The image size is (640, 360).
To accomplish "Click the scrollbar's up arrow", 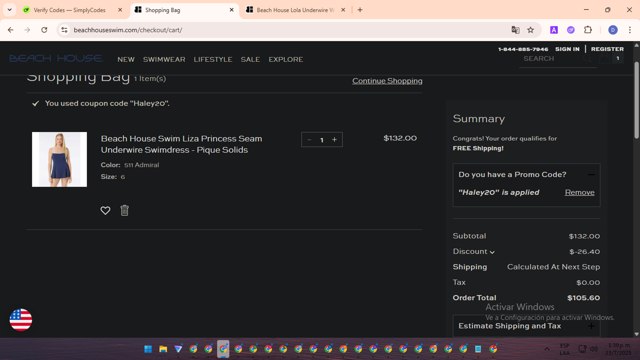I will click(x=636, y=45).
